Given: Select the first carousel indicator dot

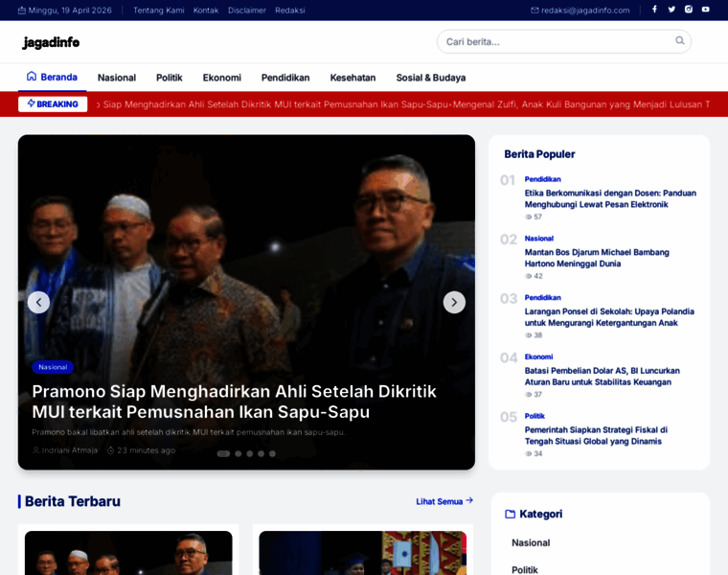Looking at the screenshot, I should pyautogui.click(x=223, y=454).
